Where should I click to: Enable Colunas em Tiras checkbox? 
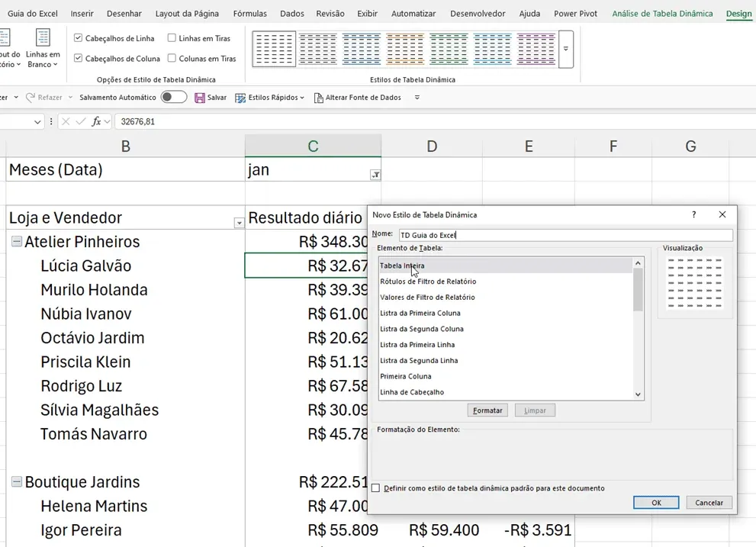click(x=172, y=58)
